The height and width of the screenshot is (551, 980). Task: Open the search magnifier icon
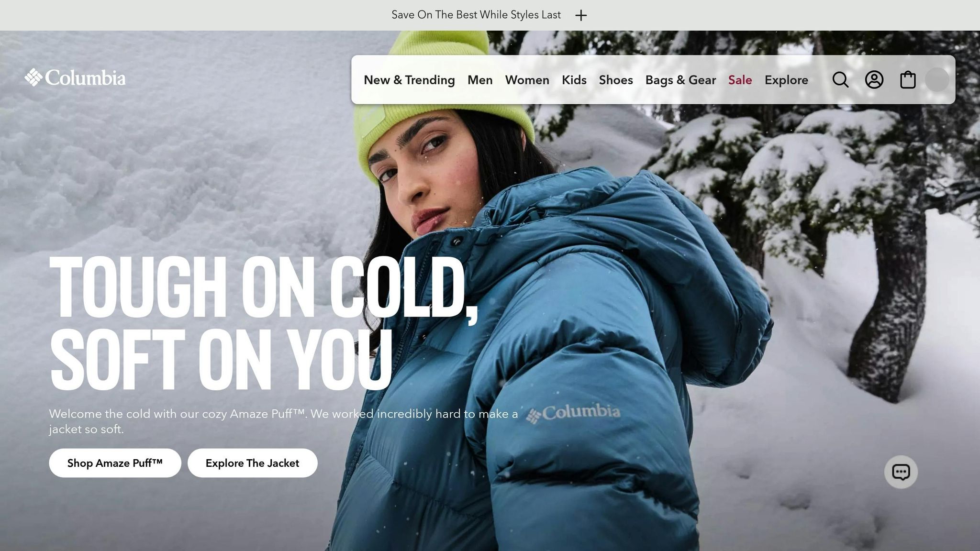pos(840,80)
